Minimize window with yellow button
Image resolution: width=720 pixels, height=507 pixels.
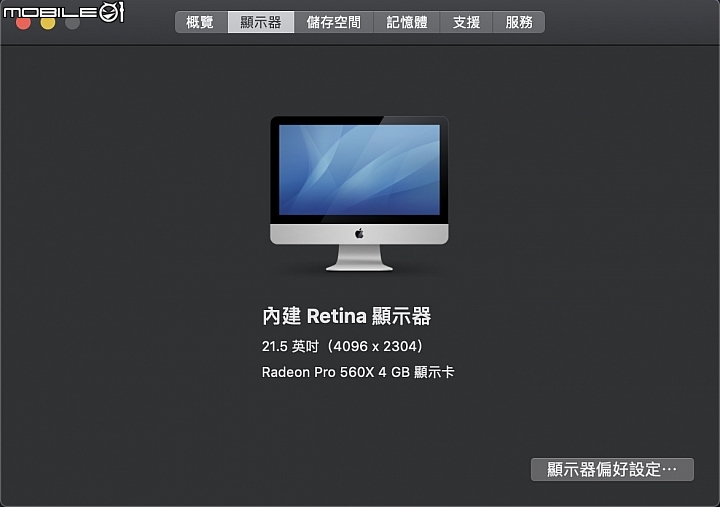tap(48, 23)
